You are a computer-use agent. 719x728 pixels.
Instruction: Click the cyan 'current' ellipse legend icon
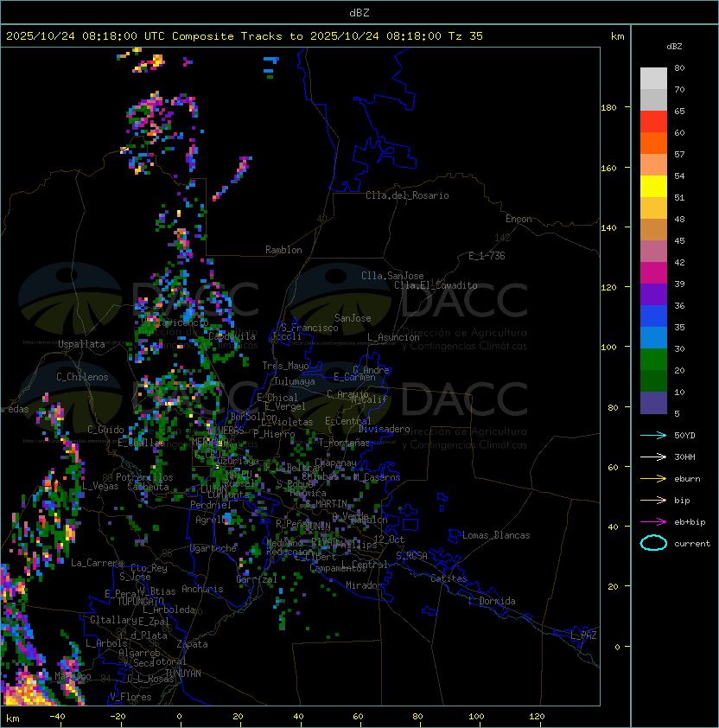point(653,543)
